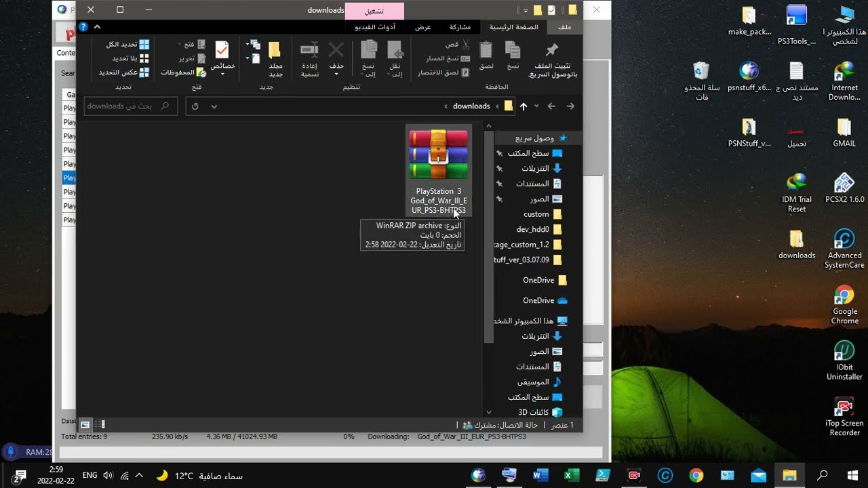Click the taskbar search magnifier icon
The height and width of the screenshot is (488, 868).
pyautogui.click(x=822, y=475)
